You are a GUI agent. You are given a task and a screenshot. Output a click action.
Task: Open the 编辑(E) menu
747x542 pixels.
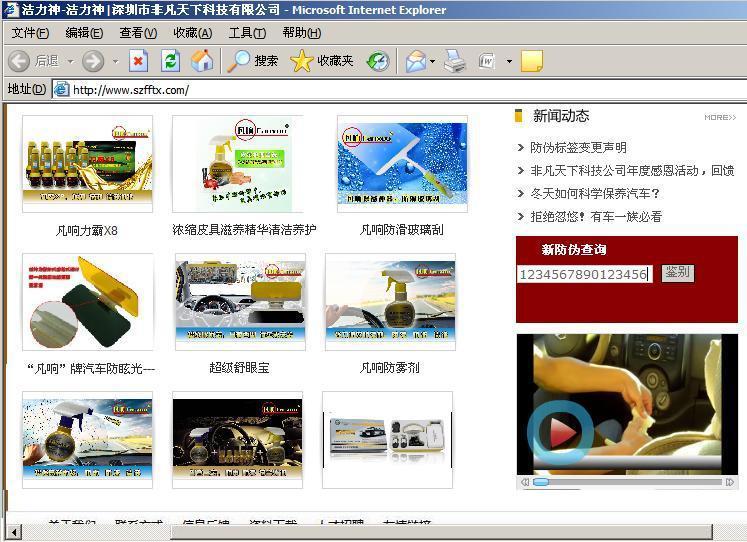[84, 33]
